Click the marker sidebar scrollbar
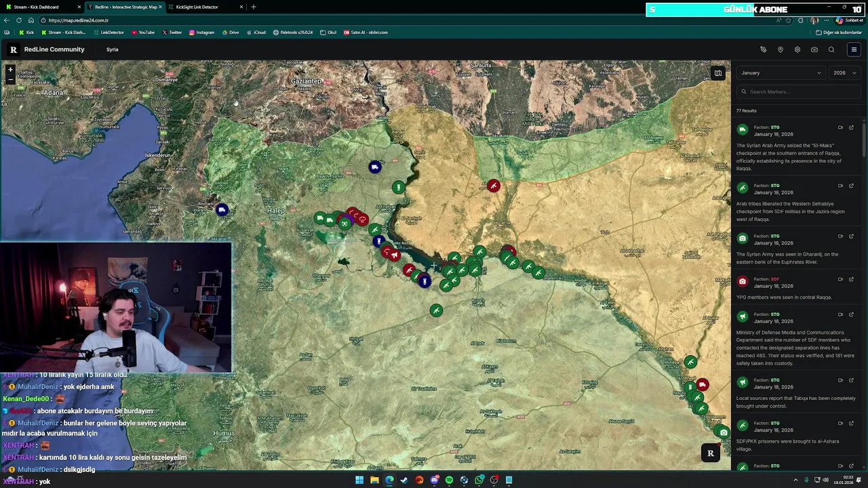 click(864, 139)
